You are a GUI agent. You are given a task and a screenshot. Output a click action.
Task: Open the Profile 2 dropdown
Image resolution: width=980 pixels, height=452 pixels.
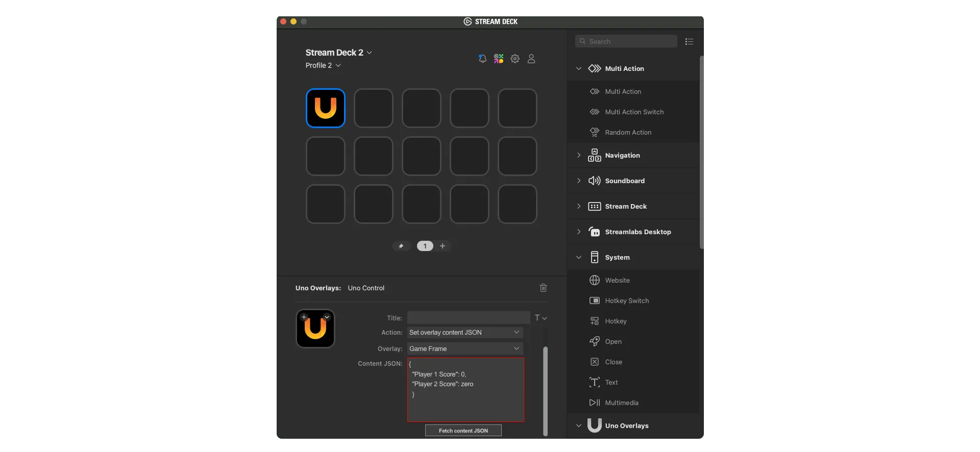point(323,65)
